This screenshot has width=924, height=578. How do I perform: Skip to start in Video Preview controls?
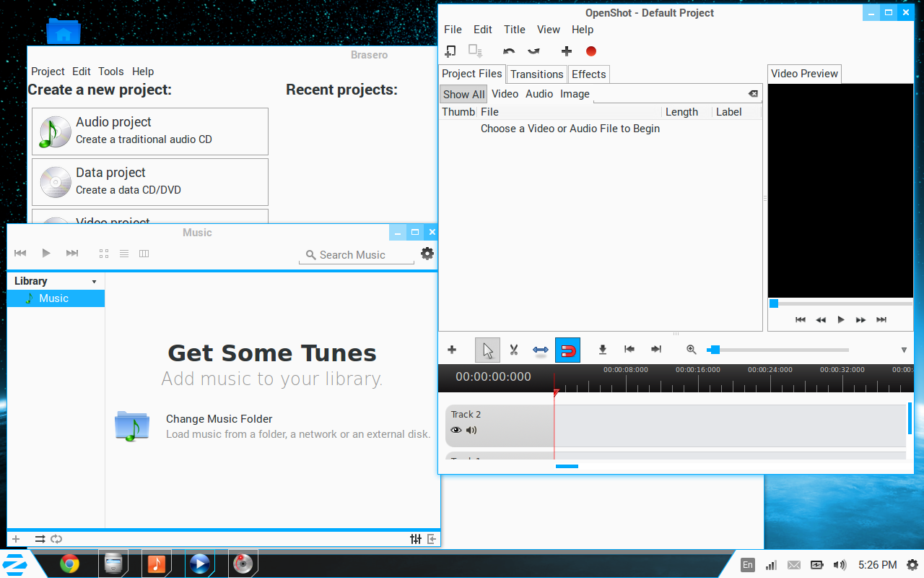point(800,320)
